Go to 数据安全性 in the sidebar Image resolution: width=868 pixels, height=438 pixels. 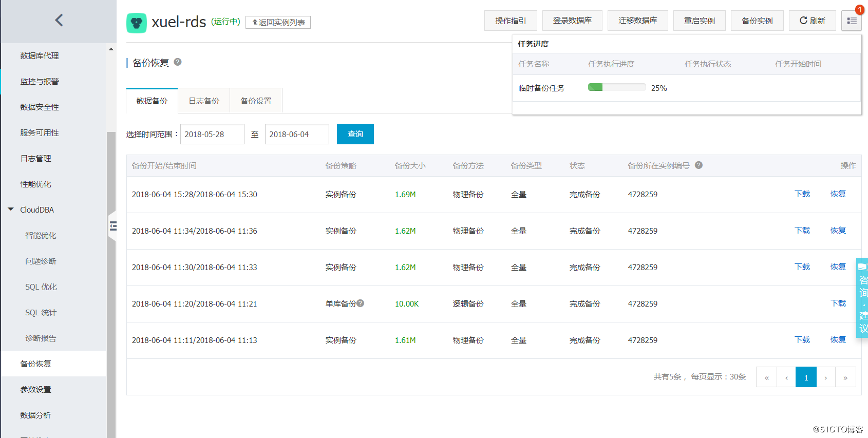point(40,107)
